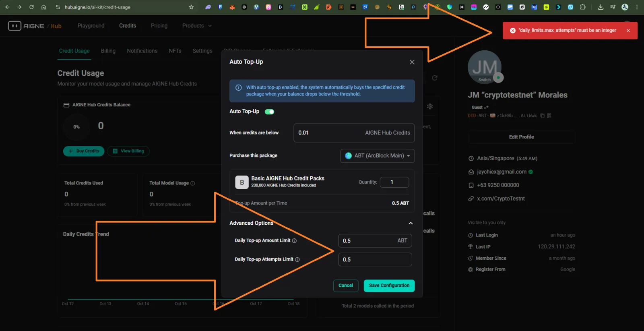Switch to the Billing tab

(x=108, y=51)
